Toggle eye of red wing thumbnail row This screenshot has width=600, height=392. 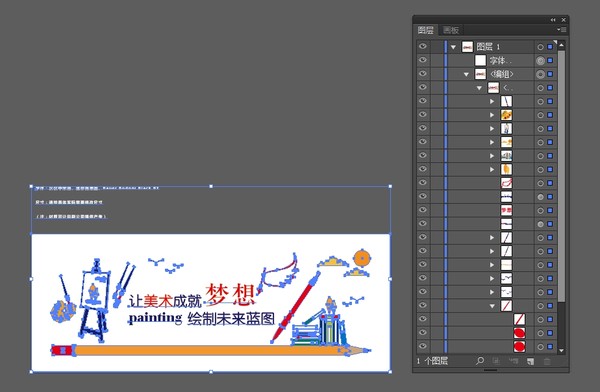pos(423,183)
